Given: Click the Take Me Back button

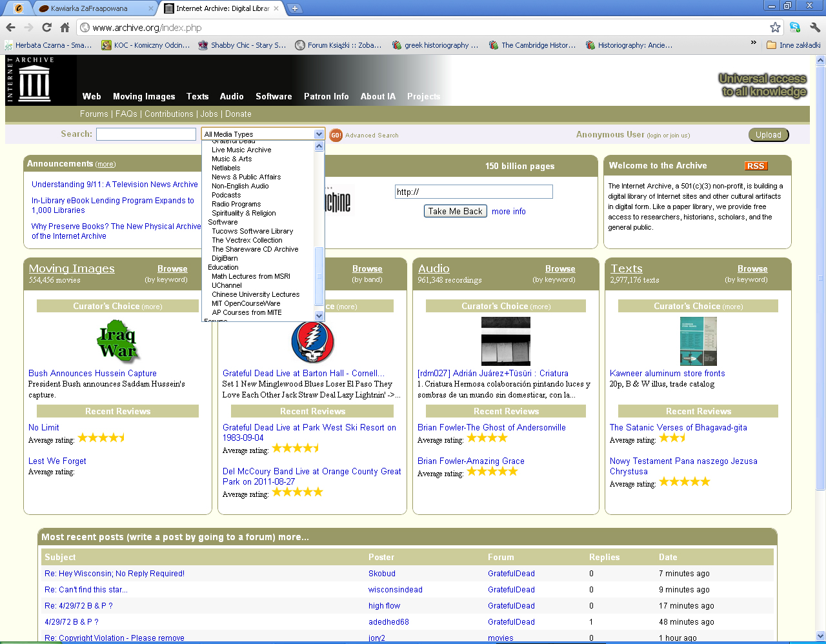Looking at the screenshot, I should tap(455, 211).
